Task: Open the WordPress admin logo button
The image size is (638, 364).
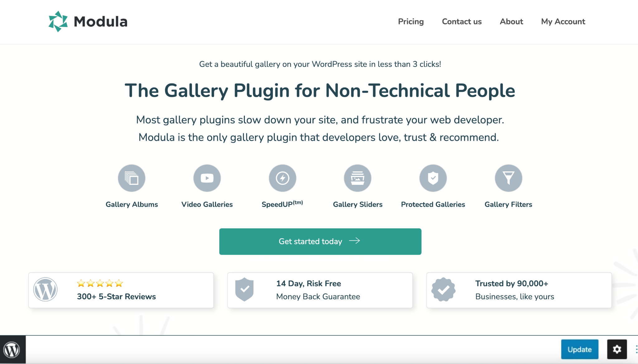Action: (12, 350)
